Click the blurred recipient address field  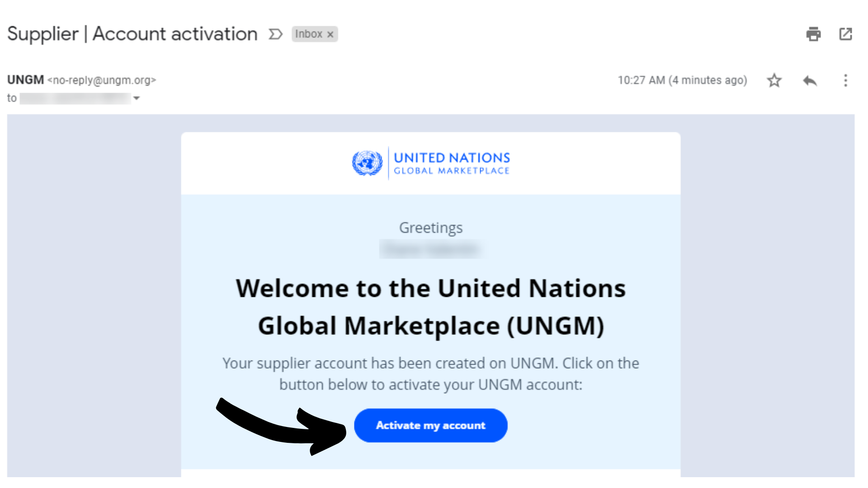75,98
